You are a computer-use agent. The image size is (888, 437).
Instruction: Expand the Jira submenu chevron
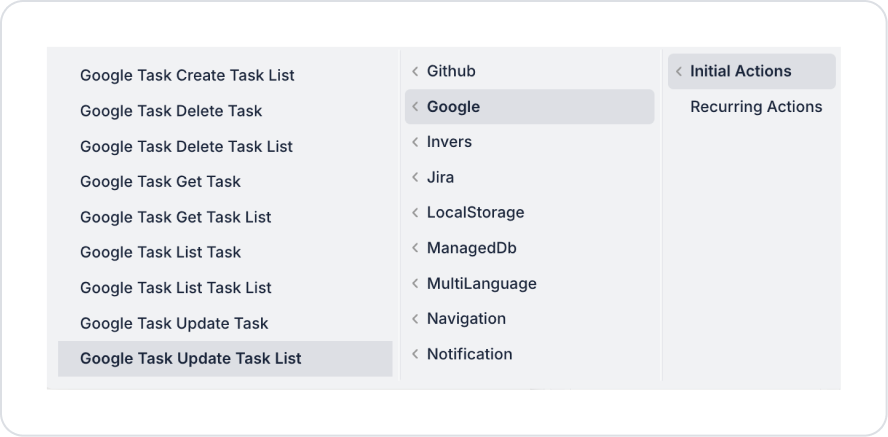[x=415, y=177]
